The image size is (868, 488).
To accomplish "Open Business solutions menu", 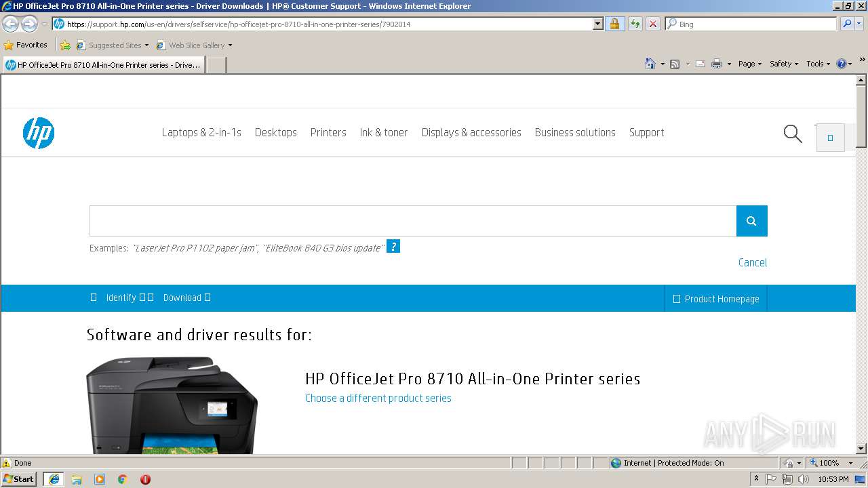I will pos(575,132).
